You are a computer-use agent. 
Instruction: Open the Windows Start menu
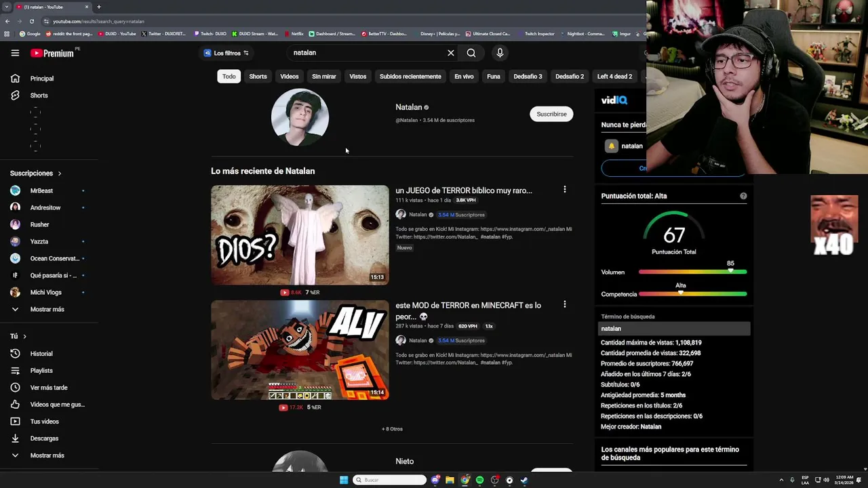click(x=344, y=480)
